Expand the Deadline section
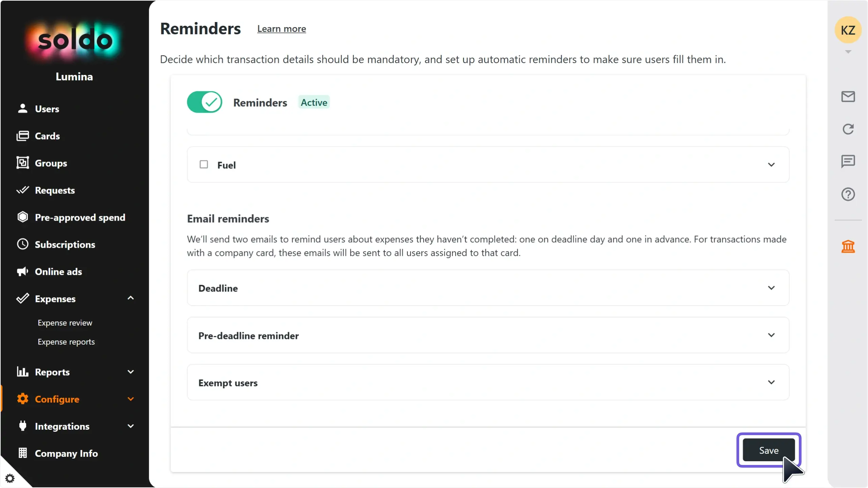Image resolution: width=868 pixels, height=488 pixels. (771, 288)
